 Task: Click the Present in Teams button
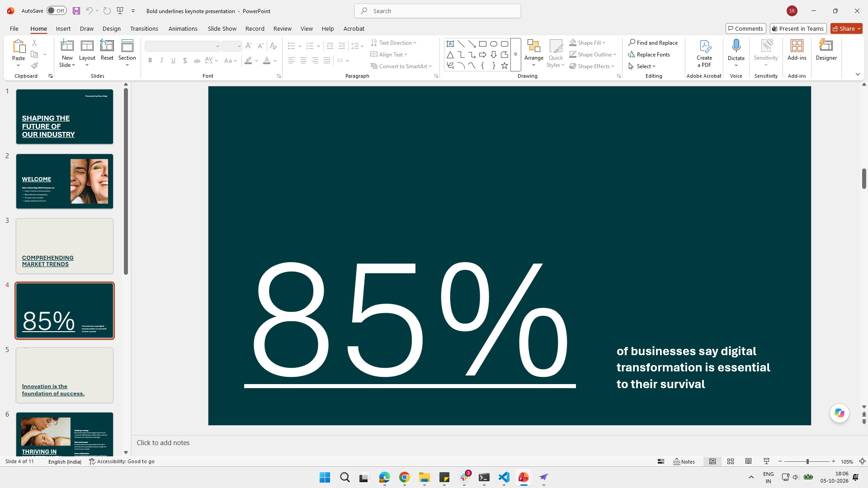[x=798, y=28]
